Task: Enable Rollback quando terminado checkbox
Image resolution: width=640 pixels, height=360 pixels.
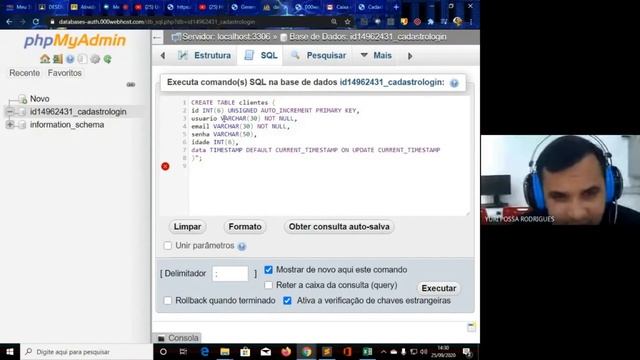Action: pyautogui.click(x=168, y=300)
